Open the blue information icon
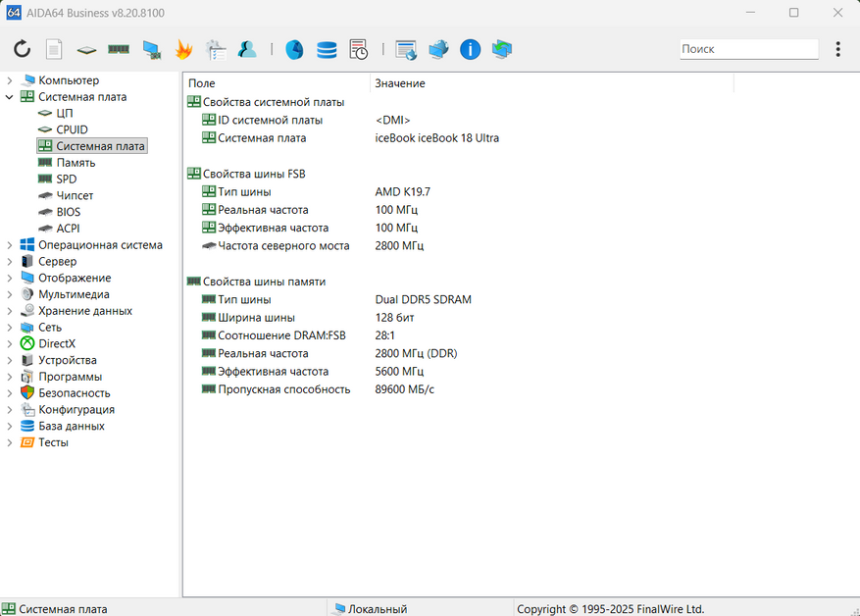The width and height of the screenshot is (860, 616). coord(470,49)
